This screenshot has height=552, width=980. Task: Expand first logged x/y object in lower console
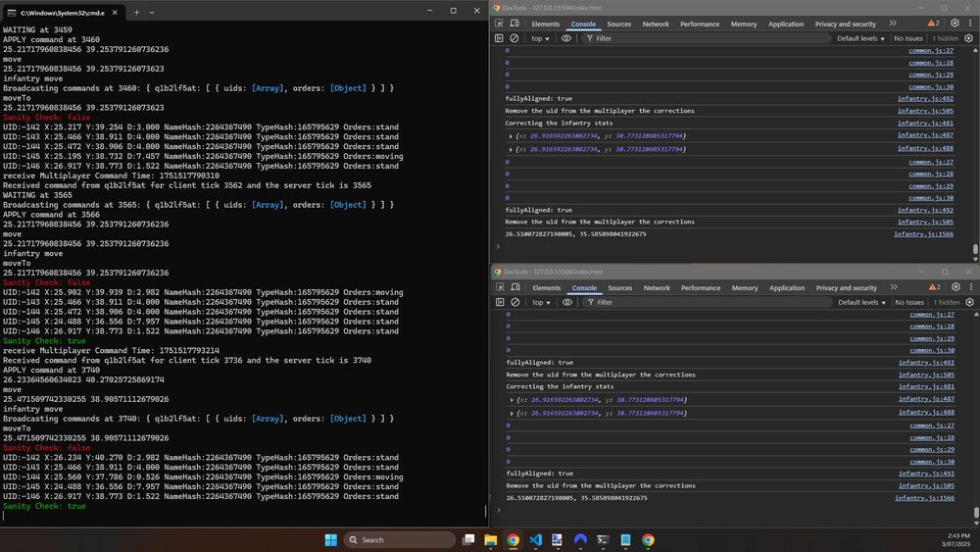coord(512,399)
